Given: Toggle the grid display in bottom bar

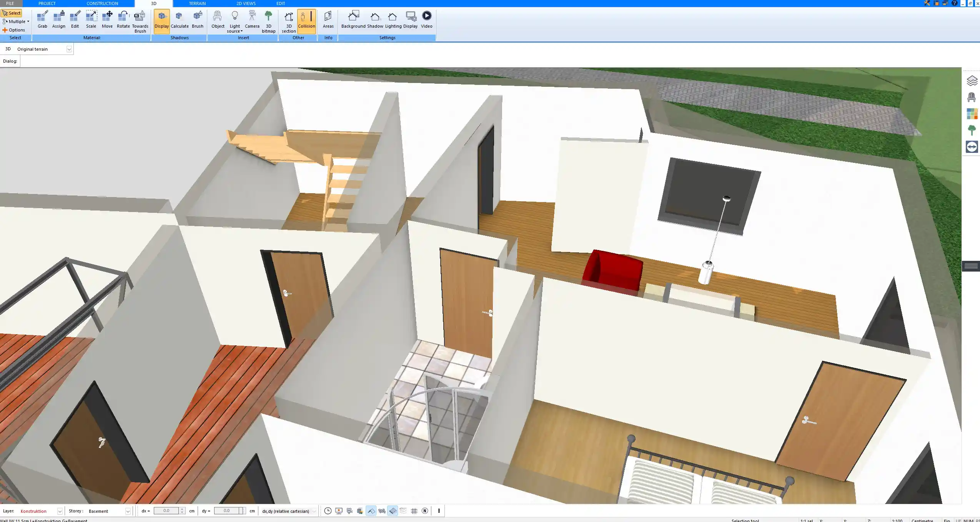Looking at the screenshot, I should [414, 511].
